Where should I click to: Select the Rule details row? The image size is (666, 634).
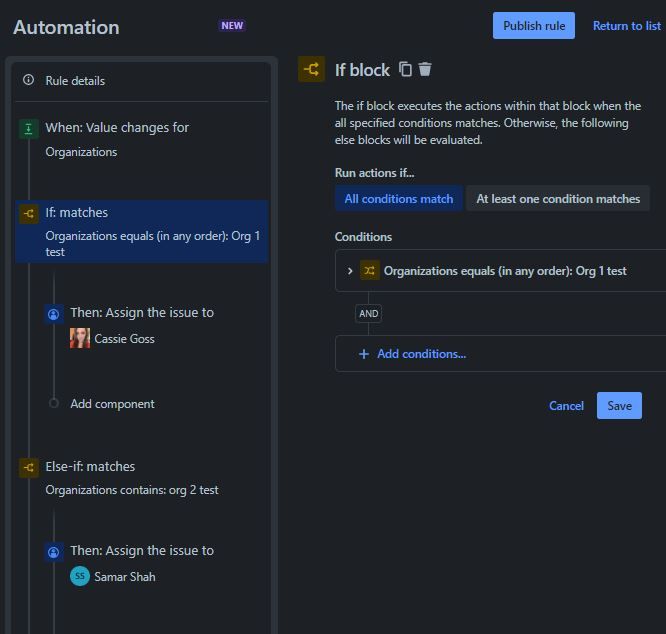[141, 81]
